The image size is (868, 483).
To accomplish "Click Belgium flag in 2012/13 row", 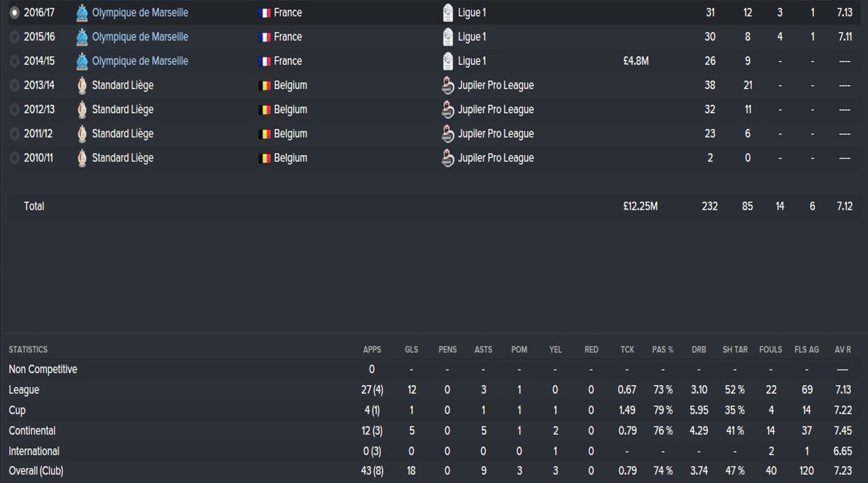I will click(265, 109).
